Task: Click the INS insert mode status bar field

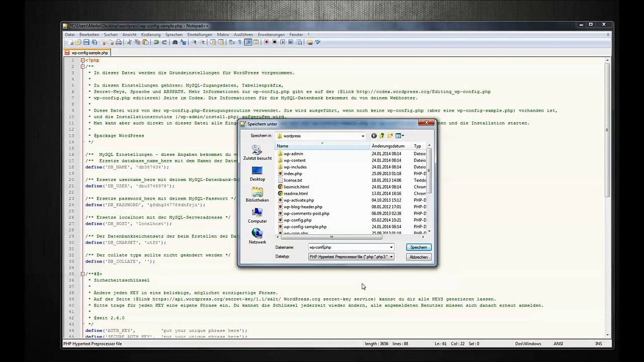Action: [x=598, y=344]
